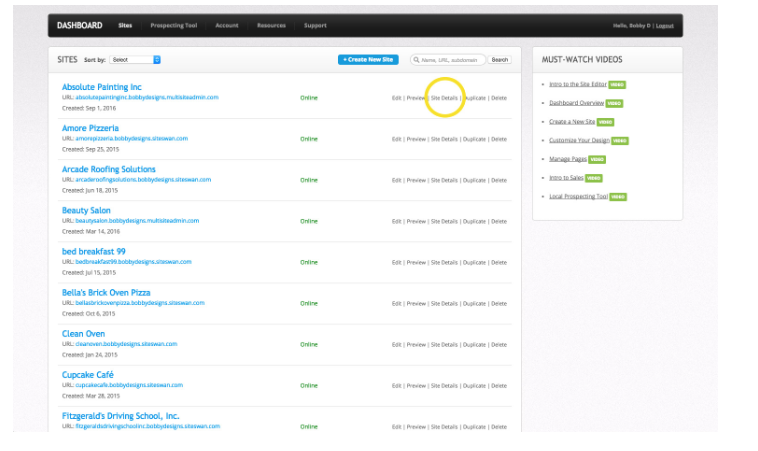Open the beautysalon.bobbydesigns URL link

[137, 220]
